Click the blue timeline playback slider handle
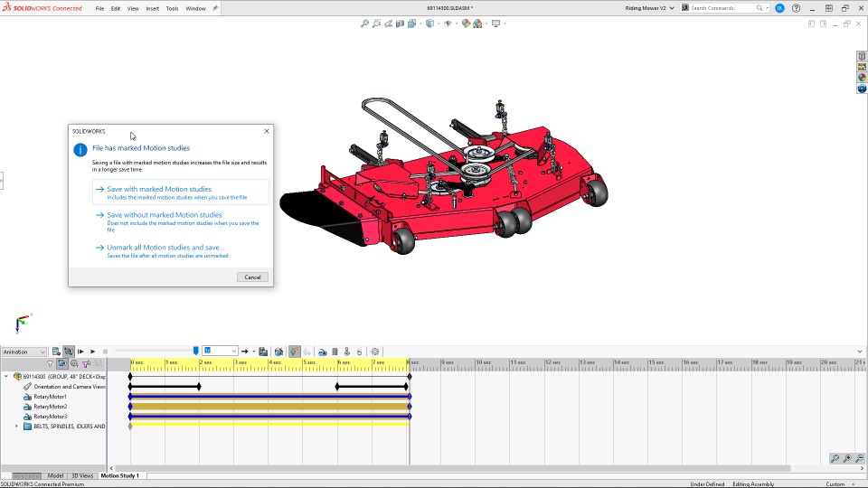 tap(196, 351)
